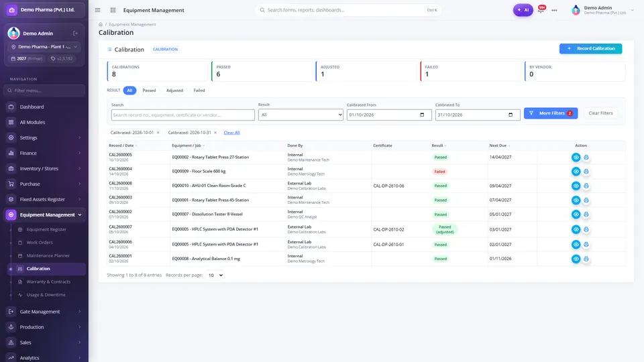Open the AI assistant button
644x362 pixels.
click(523, 10)
